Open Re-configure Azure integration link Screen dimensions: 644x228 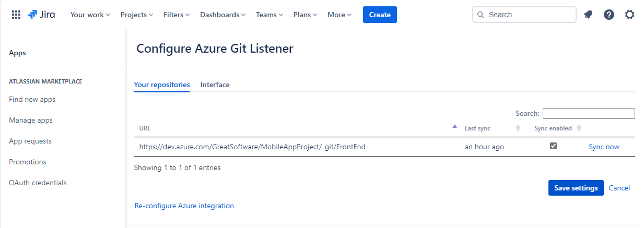(x=184, y=206)
